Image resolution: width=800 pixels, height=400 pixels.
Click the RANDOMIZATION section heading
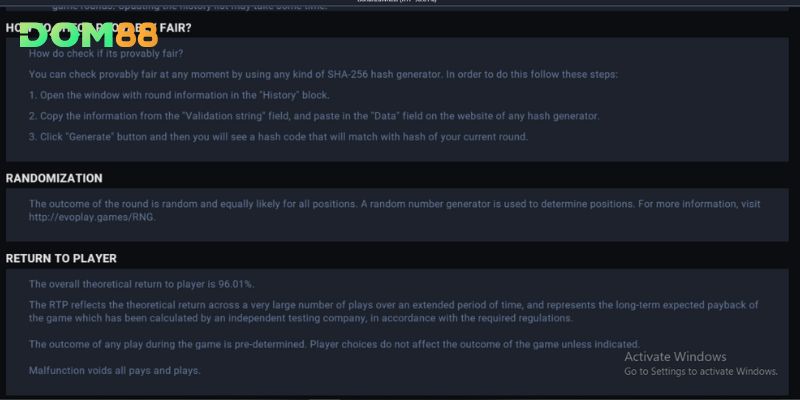[x=54, y=178]
